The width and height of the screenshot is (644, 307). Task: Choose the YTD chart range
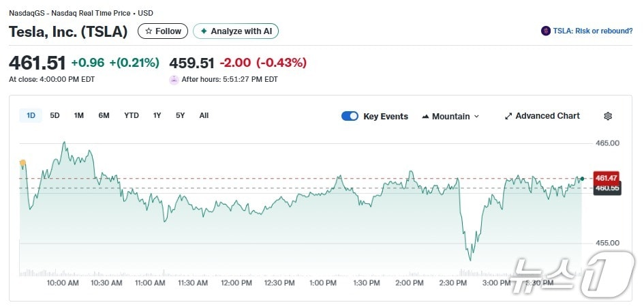[132, 115]
